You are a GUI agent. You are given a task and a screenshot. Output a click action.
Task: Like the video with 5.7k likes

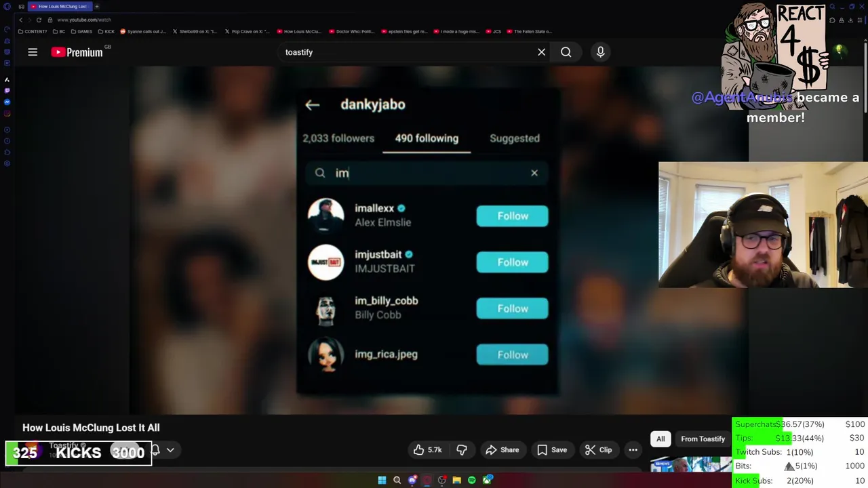(428, 450)
